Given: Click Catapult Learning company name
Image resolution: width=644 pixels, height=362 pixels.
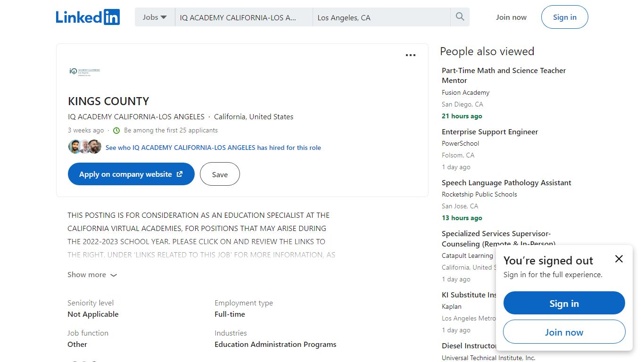Looking at the screenshot, I should click(467, 256).
